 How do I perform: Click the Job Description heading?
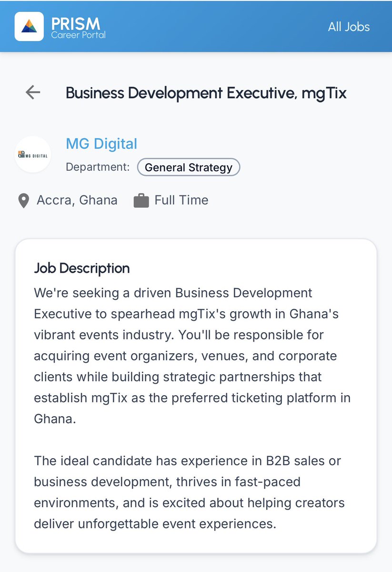(82, 268)
